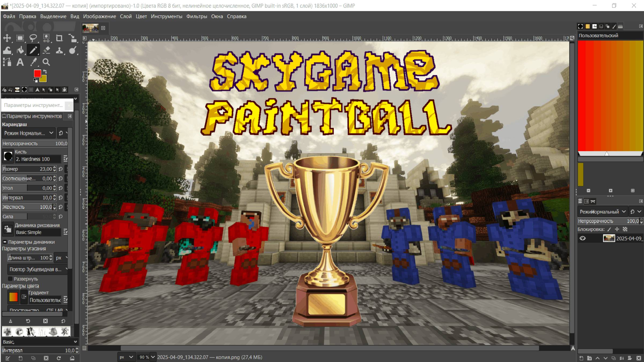Image resolution: width=644 pixels, height=362 pixels.
Task: Hide the 2025-04-09 layer with eye icon
Action: click(583, 238)
